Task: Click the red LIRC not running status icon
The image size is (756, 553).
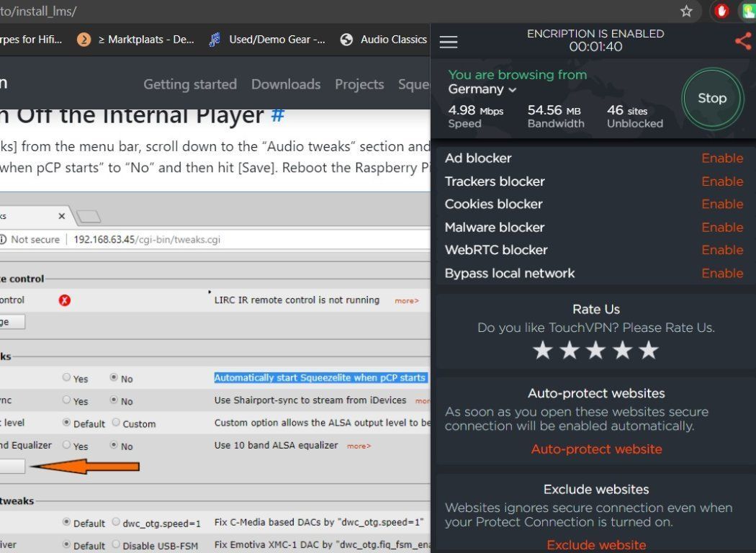Action: (65, 300)
